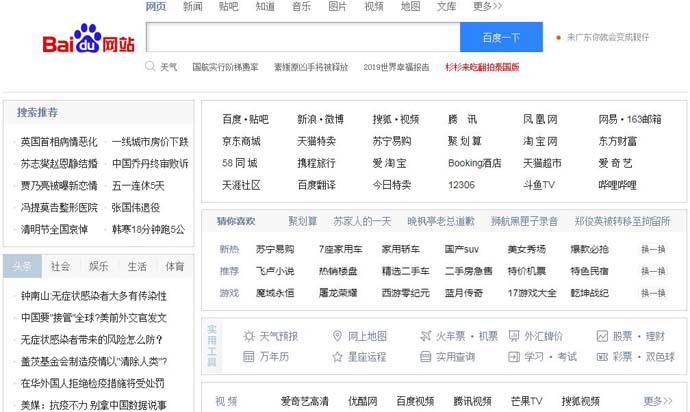Open the 12306 link
This screenshot has width=690, height=412.
coord(461,185)
